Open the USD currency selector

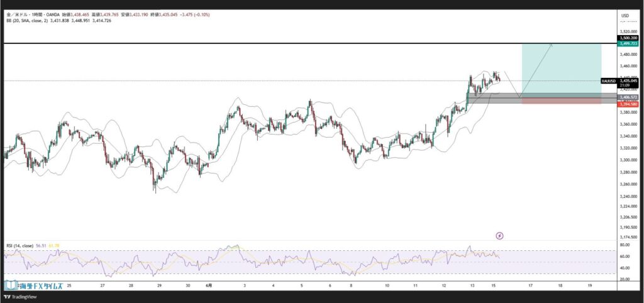click(x=625, y=15)
